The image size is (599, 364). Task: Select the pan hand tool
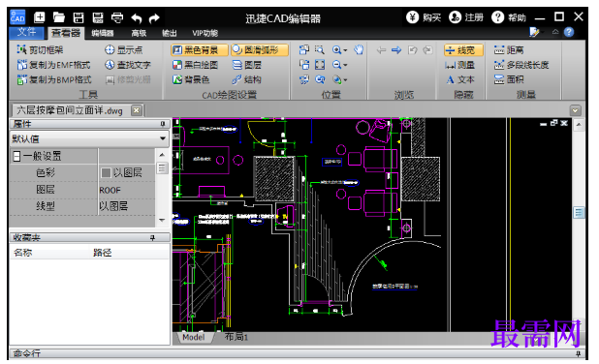(x=359, y=50)
